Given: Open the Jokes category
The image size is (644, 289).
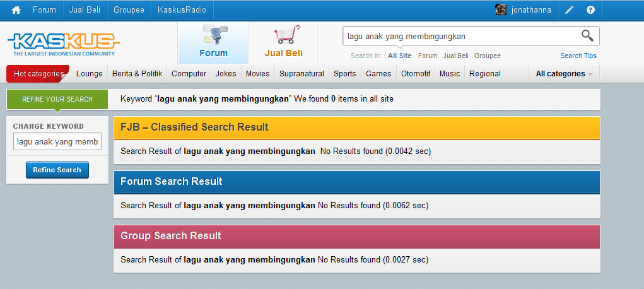Looking at the screenshot, I should [226, 74].
